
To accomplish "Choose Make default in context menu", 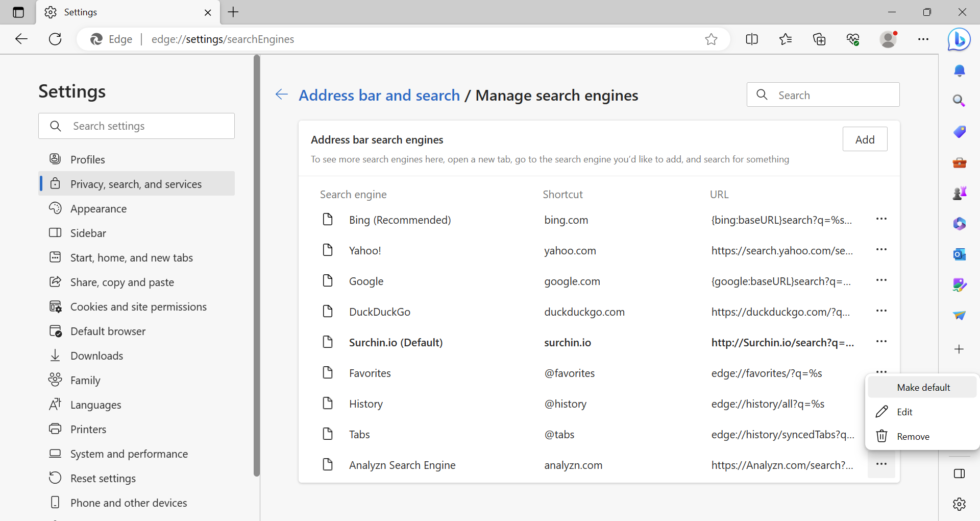I will point(922,387).
